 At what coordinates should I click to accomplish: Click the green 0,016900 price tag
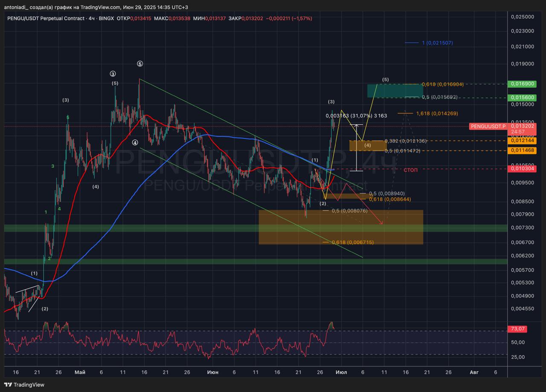(x=522, y=84)
